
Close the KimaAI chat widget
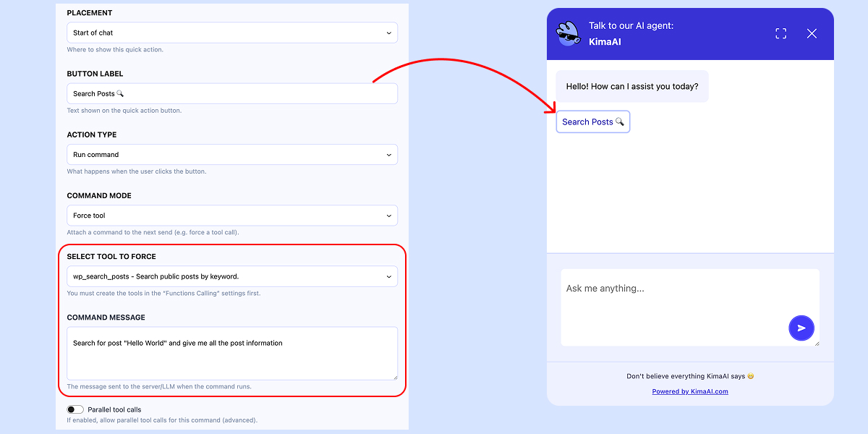coord(812,33)
